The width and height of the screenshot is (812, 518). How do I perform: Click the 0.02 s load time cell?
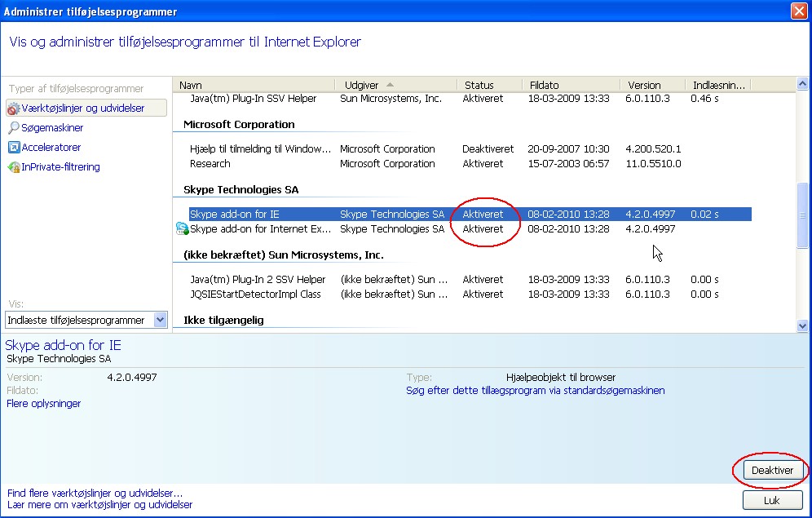(704, 214)
